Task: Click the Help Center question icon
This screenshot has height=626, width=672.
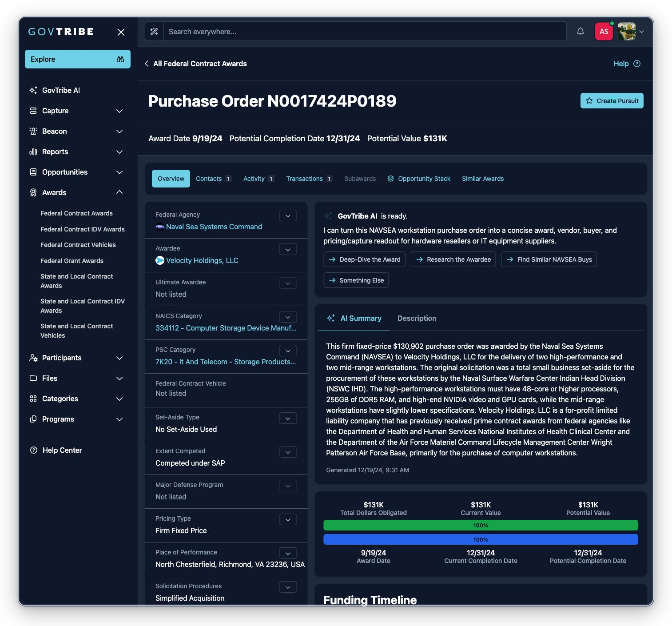Action: (x=33, y=450)
